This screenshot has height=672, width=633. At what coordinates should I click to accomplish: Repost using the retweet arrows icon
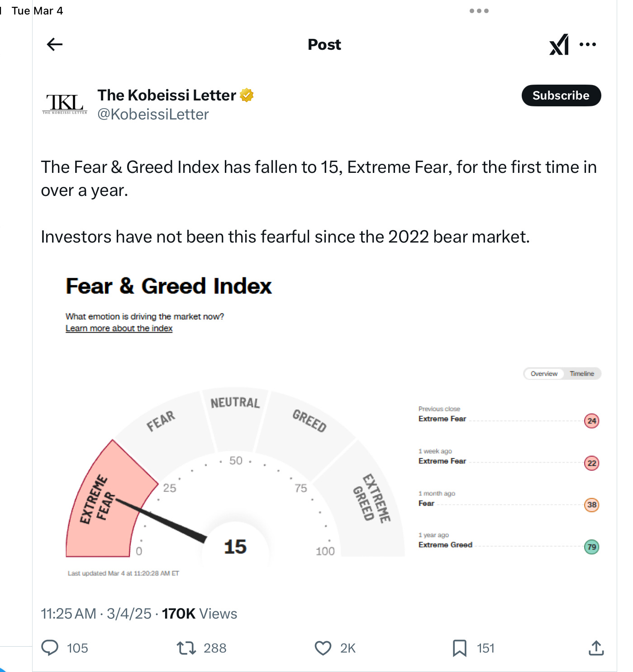point(186,648)
